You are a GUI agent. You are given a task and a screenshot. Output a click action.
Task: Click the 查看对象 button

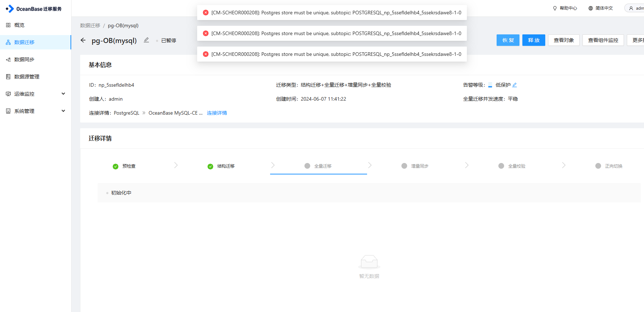tap(564, 40)
